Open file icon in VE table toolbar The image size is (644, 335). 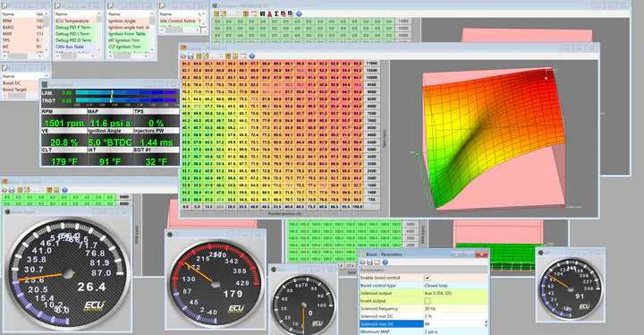183,56
